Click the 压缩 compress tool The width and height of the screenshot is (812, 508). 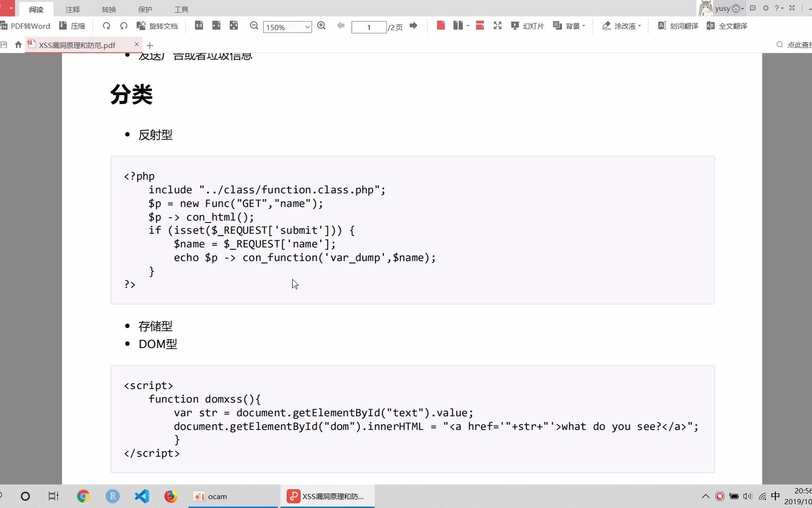[72, 26]
